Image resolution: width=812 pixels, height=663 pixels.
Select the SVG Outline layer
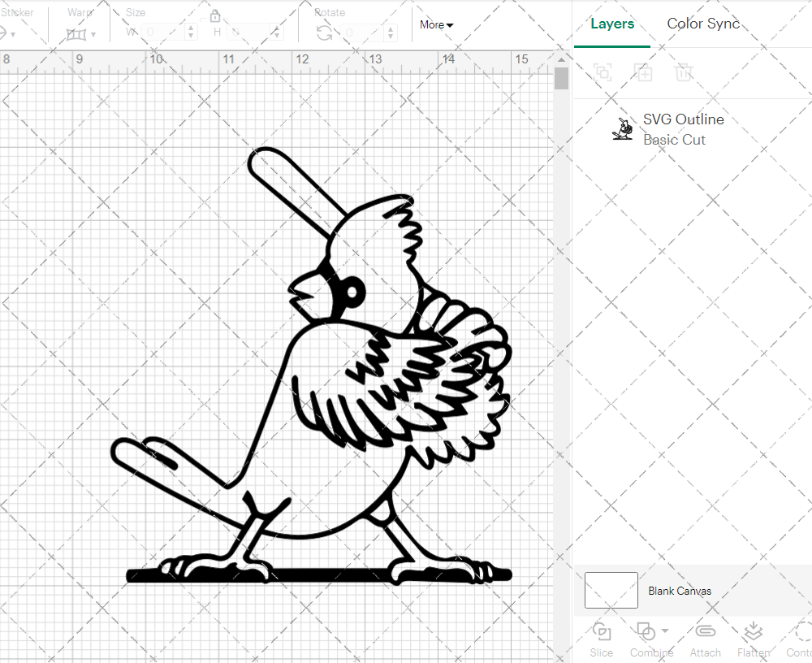pyautogui.click(x=682, y=129)
